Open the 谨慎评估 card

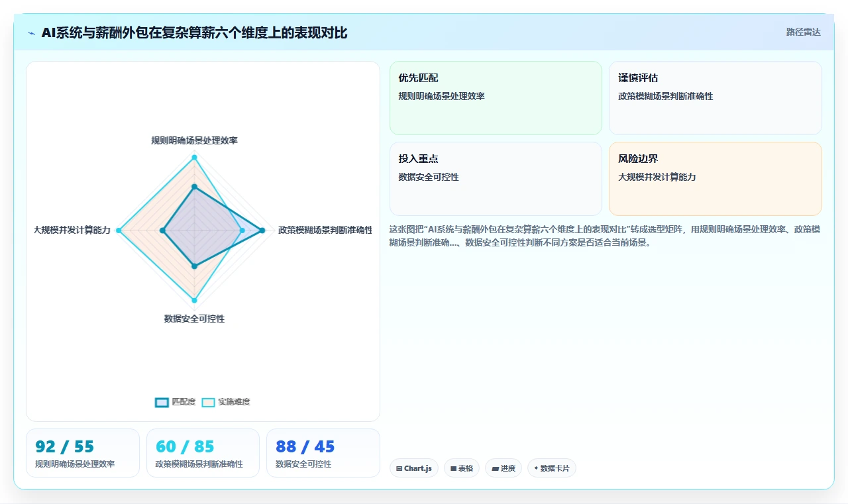point(715,98)
